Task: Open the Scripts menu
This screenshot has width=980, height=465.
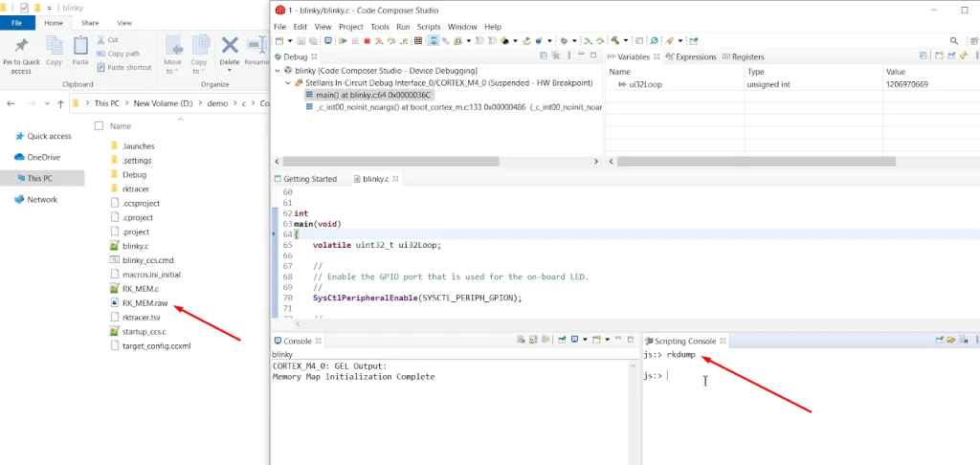Action: [429, 27]
